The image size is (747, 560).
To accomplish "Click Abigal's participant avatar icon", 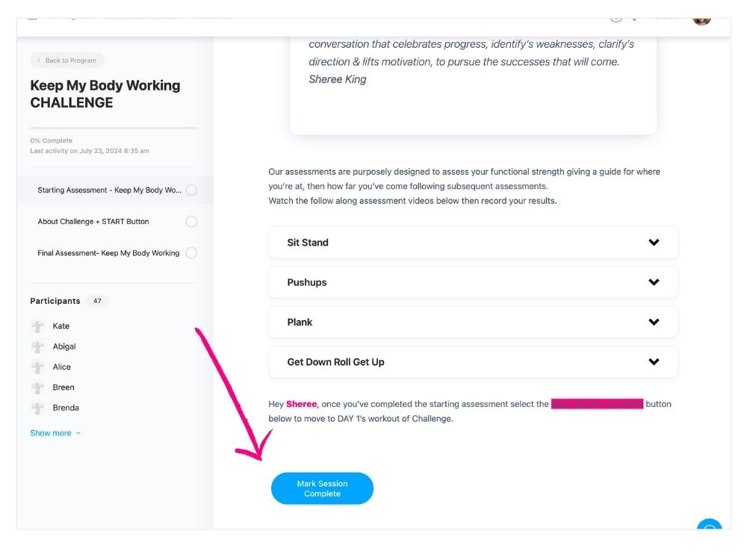I will coord(37,346).
